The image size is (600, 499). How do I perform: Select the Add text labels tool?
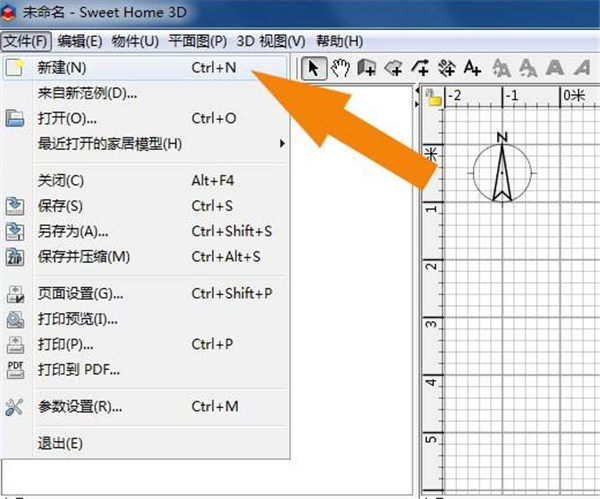tap(472, 68)
